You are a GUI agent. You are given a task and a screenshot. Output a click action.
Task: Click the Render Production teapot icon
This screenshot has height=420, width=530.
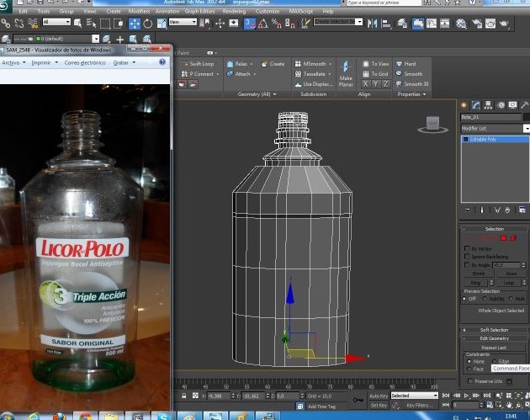(504, 24)
